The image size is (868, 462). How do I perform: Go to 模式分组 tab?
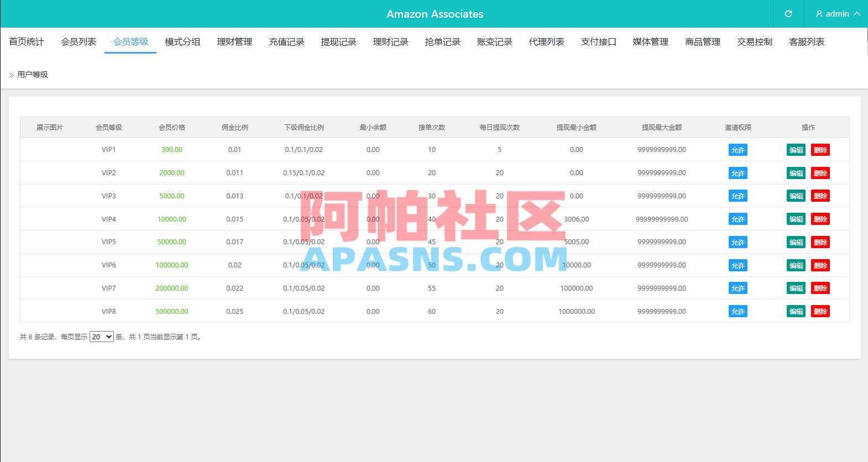pos(182,41)
